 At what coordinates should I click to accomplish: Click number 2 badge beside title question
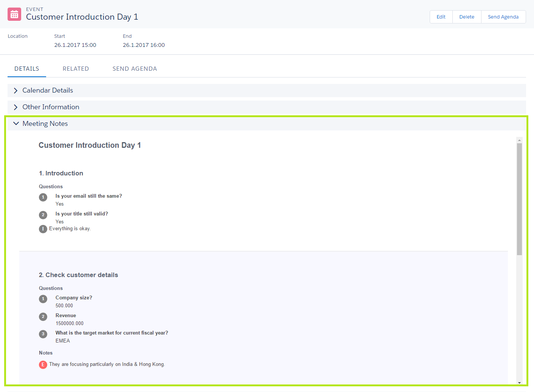point(43,215)
